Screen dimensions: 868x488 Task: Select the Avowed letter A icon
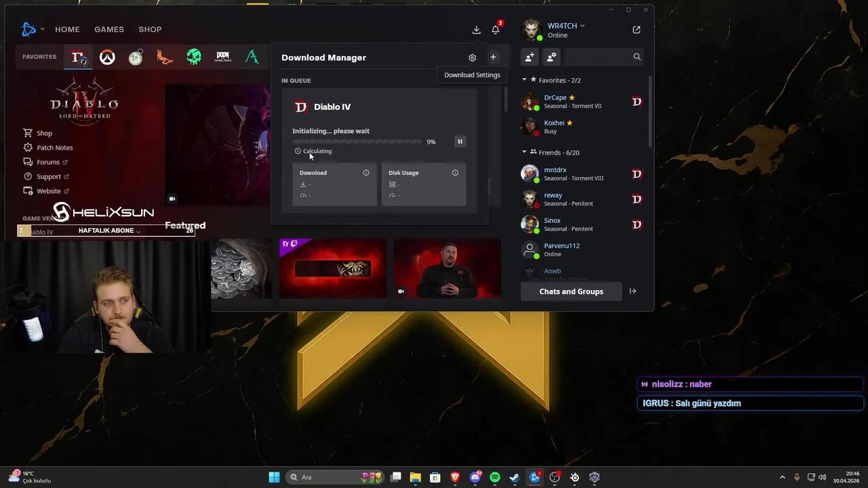[252, 58]
